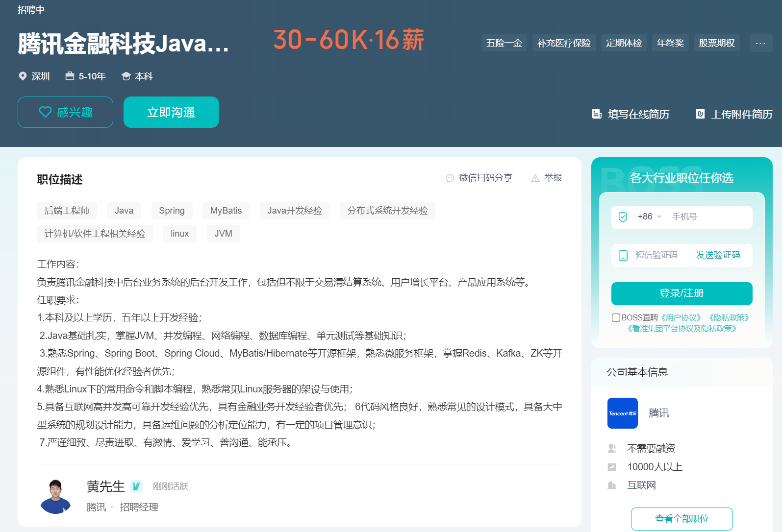Click the graduation cap icon beside 本科
This screenshot has width=782, height=532.
[x=126, y=76]
